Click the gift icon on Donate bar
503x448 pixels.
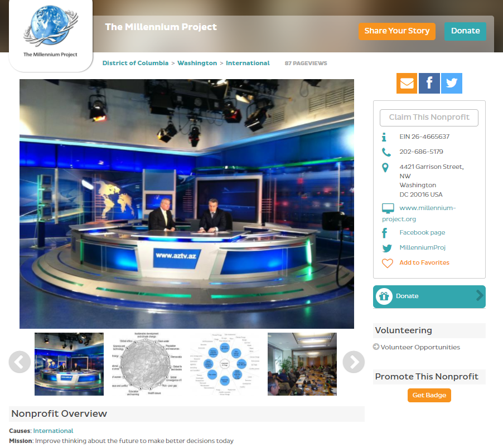tap(384, 296)
